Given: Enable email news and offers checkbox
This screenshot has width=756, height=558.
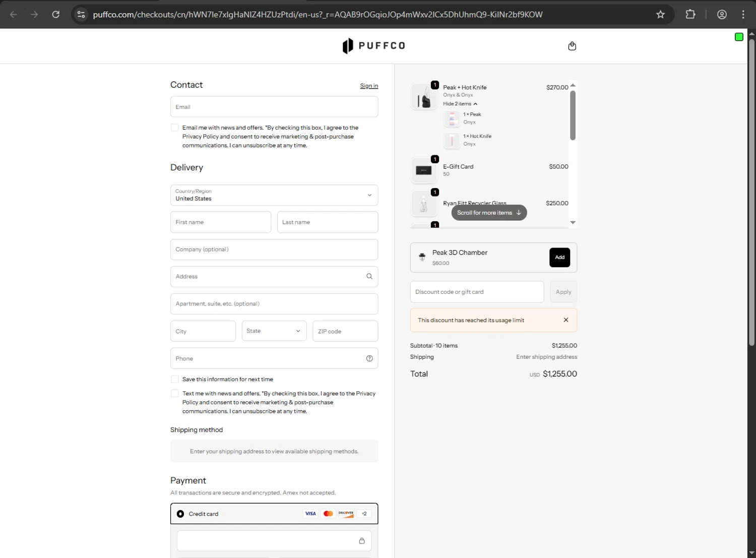Looking at the screenshot, I should pos(175,128).
